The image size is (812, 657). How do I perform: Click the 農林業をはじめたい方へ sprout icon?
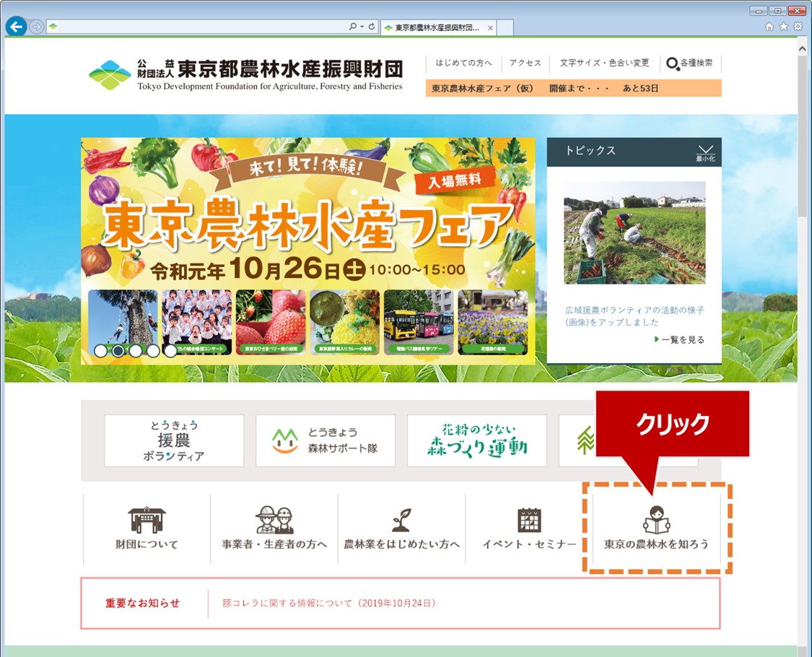pos(401,520)
